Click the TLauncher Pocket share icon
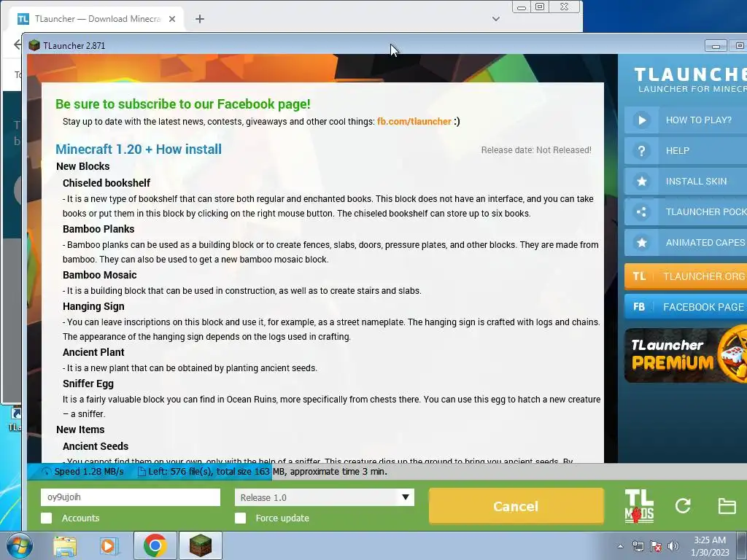 (642, 212)
